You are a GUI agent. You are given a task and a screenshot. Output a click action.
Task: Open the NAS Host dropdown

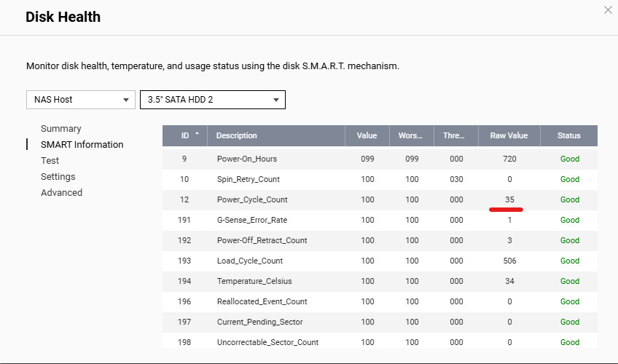click(81, 100)
